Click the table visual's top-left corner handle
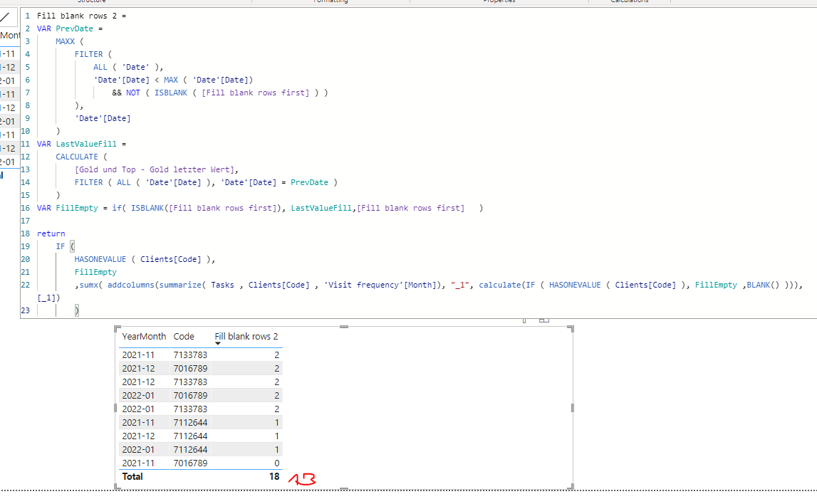This screenshot has height=504, width=817. (118, 329)
